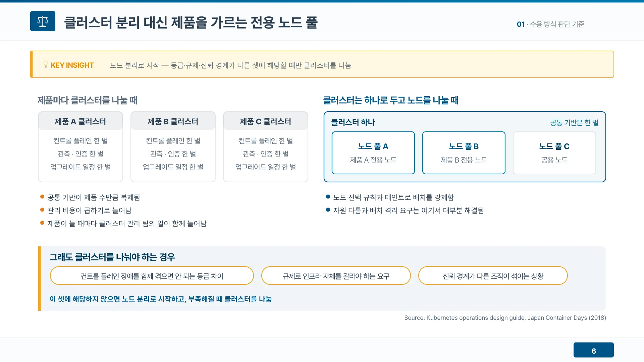Screen dimensions: 644x362
Task: Click the page number 6 badge
Action: (x=594, y=350)
